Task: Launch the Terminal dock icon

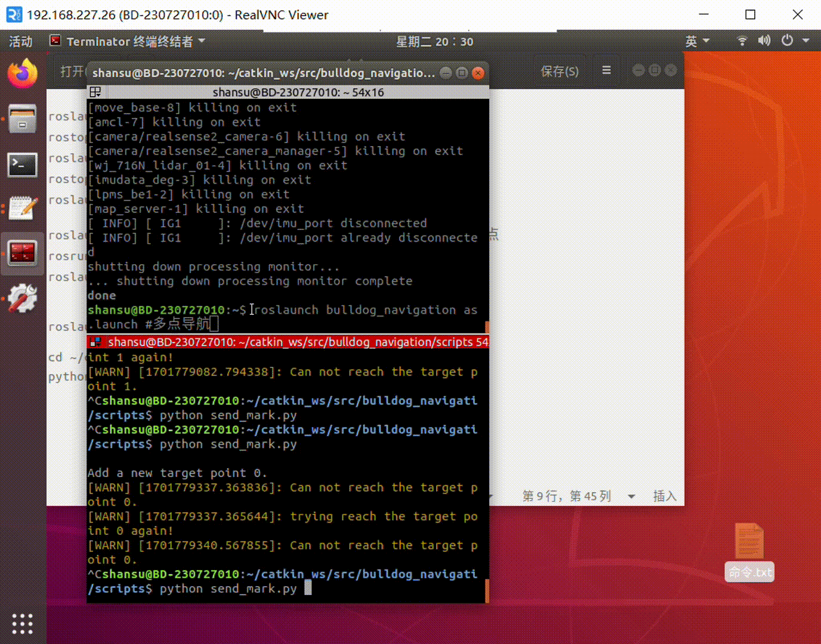Action: [x=22, y=165]
